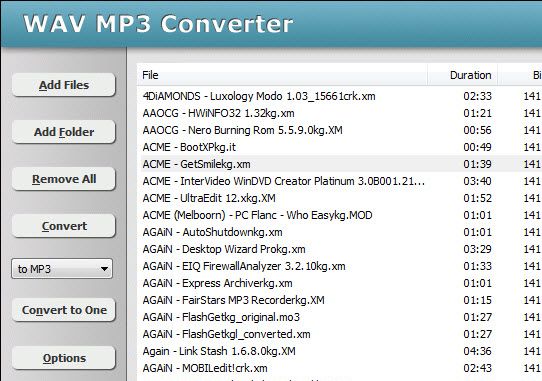The height and width of the screenshot is (381, 542).
Task: Sort by the Duration column header
Action: (x=462, y=75)
